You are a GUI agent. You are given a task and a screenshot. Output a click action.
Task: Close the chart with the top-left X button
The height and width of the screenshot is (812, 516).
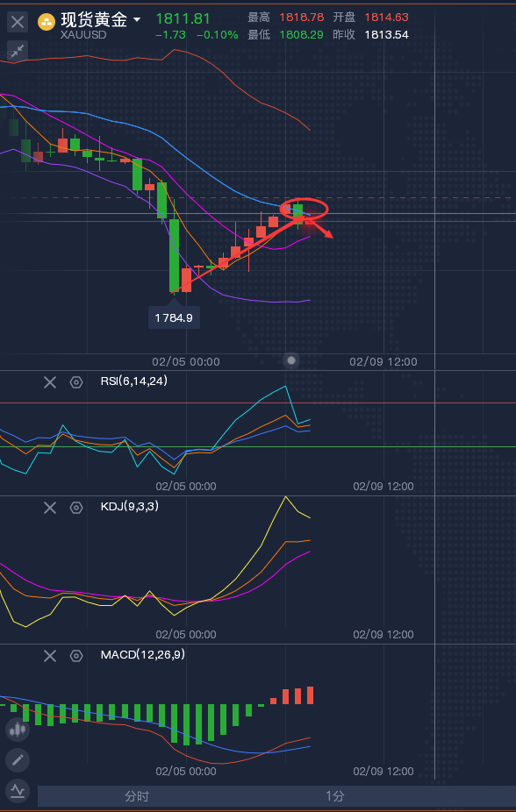tap(18, 22)
